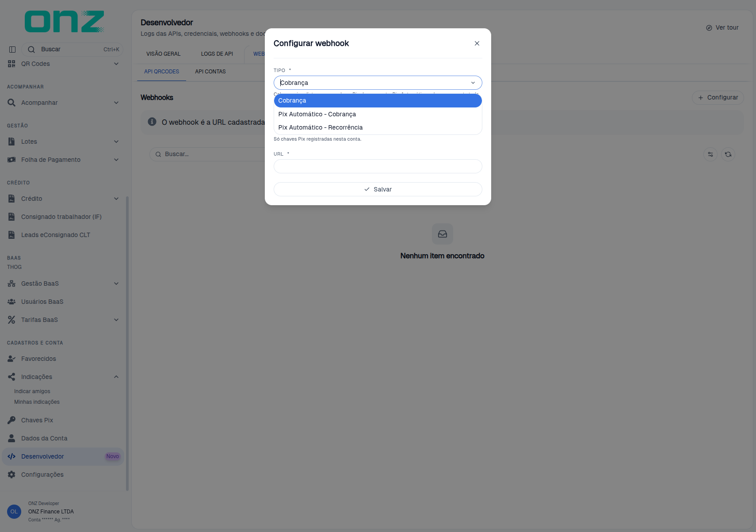Choose Pix Automático - Cobrança option

pyautogui.click(x=378, y=114)
